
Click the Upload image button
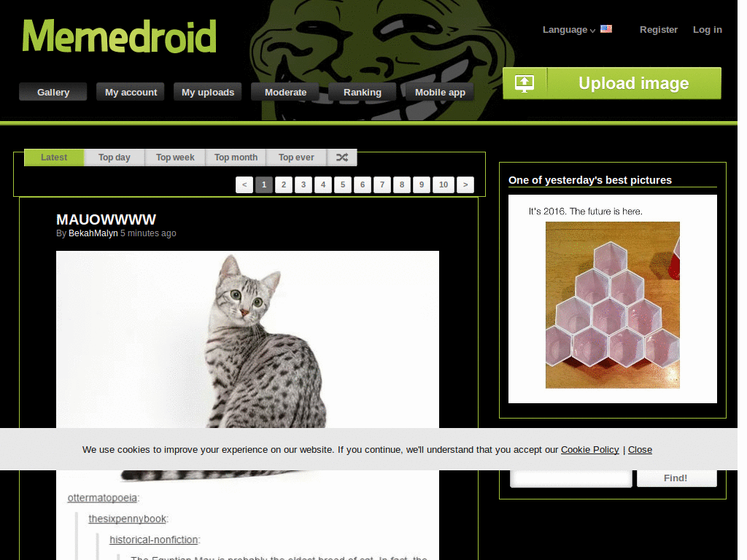[x=612, y=83]
